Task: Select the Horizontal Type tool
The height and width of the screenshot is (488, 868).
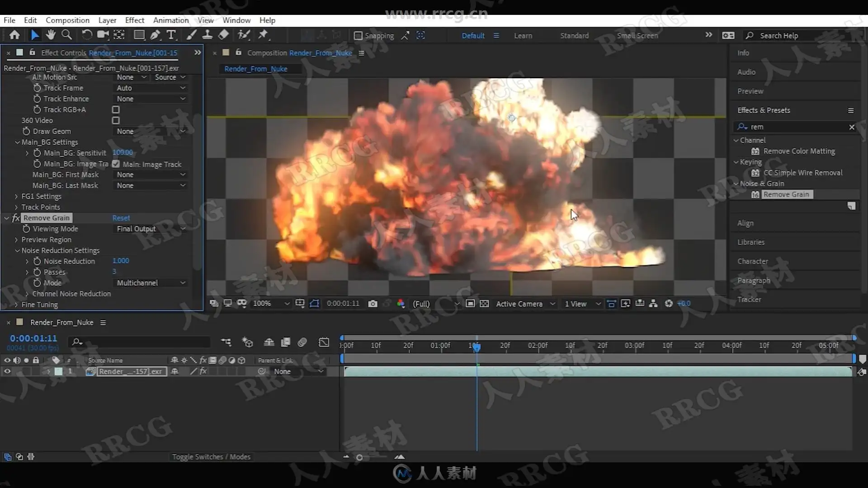Action: (171, 35)
